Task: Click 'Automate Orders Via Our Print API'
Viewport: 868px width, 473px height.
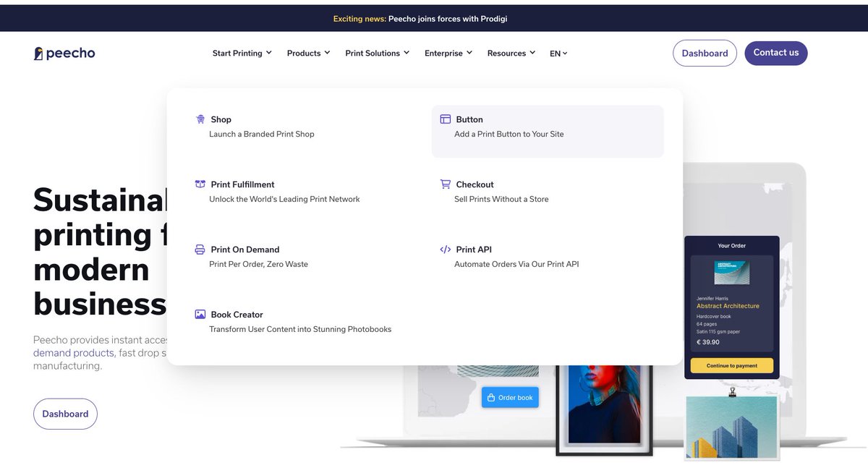Action: tap(516, 264)
